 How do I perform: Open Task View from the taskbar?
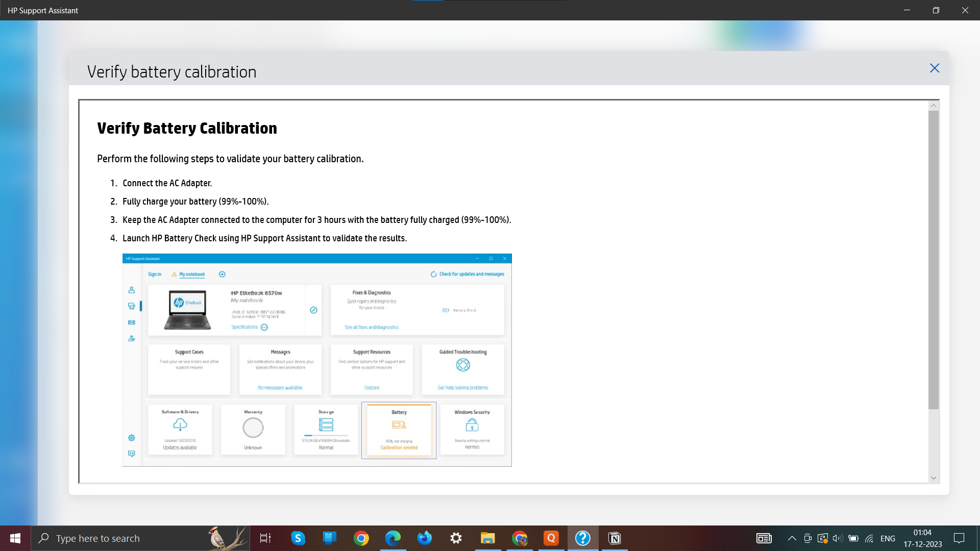[x=265, y=538]
